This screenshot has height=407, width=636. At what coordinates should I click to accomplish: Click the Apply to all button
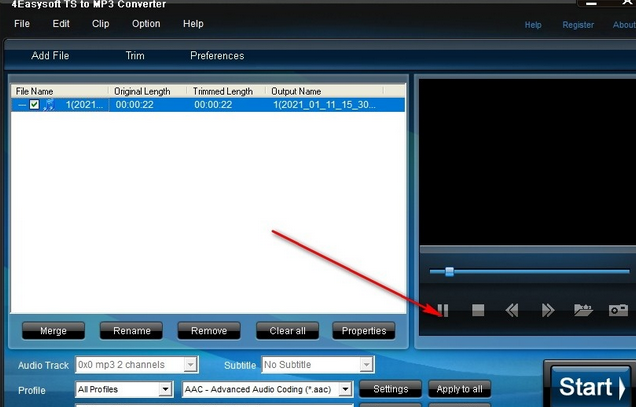460,389
